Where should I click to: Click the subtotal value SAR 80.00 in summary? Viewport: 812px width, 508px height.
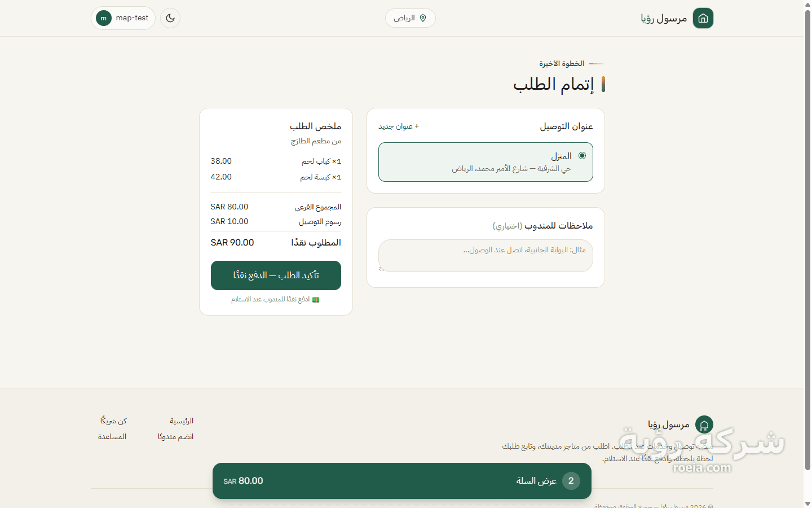[230, 207]
